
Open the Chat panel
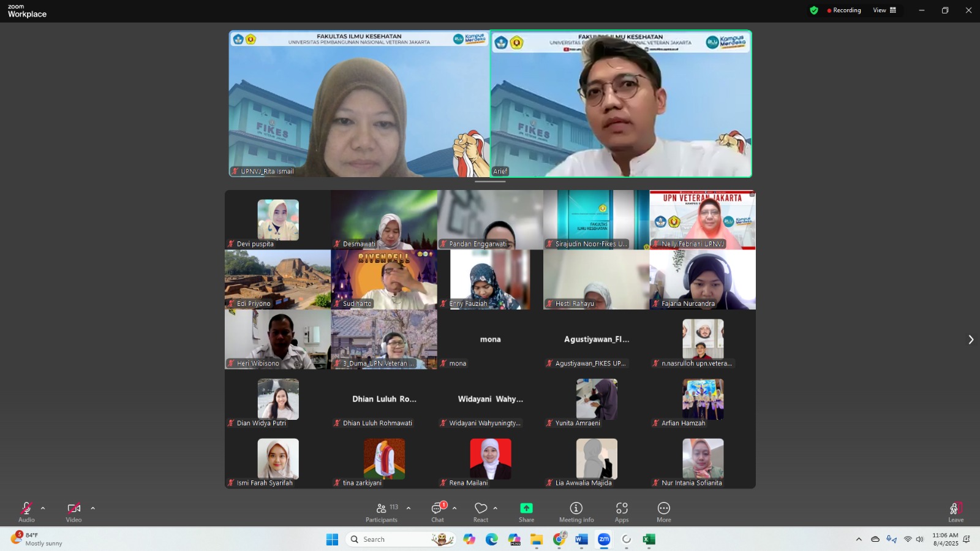(x=438, y=512)
